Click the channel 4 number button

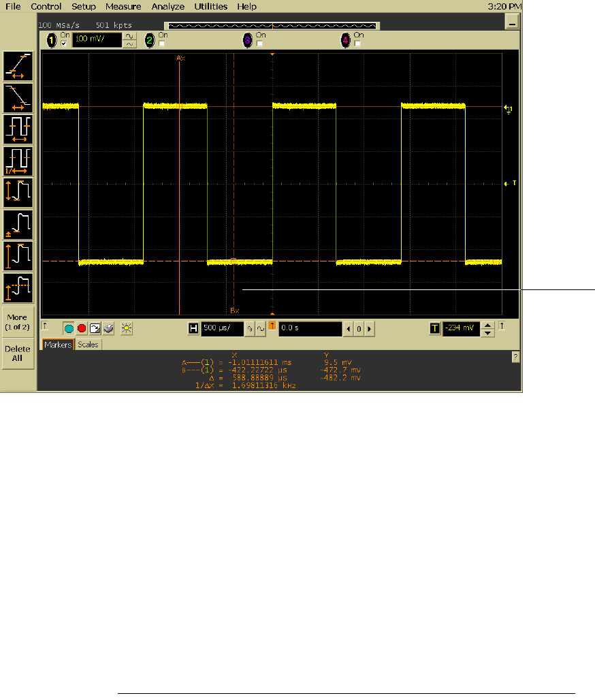[345, 41]
